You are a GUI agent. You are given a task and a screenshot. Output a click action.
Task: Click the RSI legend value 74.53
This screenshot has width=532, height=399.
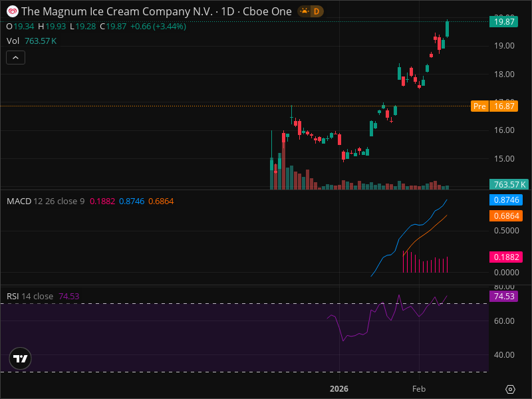(69, 296)
